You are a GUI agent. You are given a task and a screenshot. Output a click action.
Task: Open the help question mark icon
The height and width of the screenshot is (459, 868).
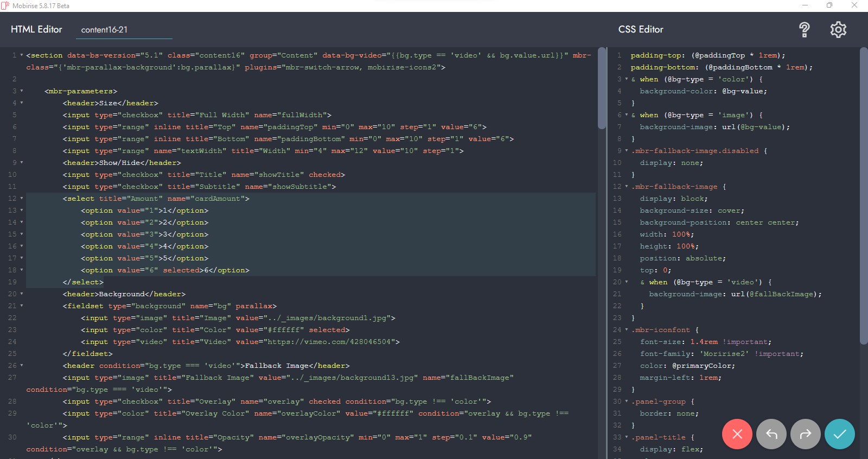[805, 29]
